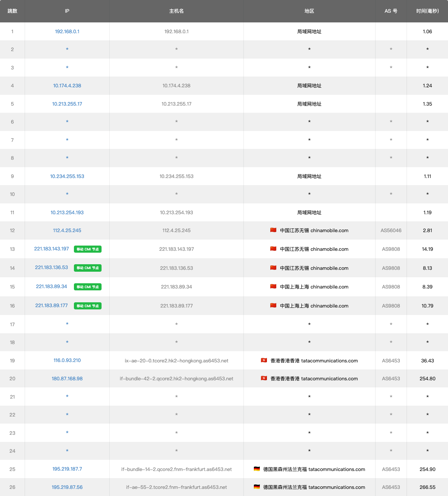
Task: Open IP link 10.213.255.17
Action: point(67,104)
